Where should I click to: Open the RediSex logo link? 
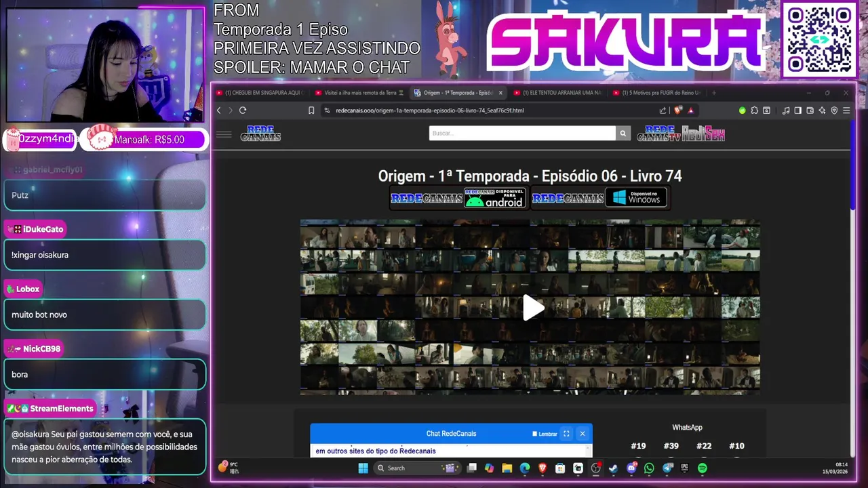point(703,134)
